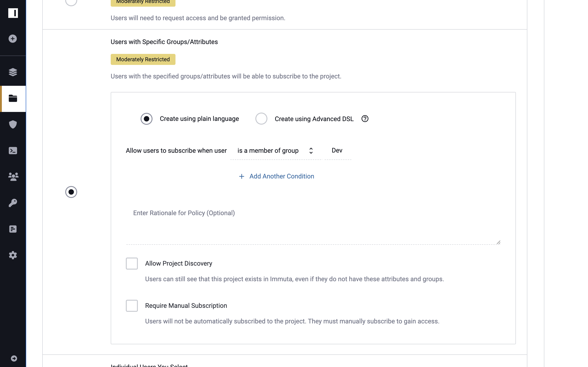
Task: Click the settings gear icon in sidebar
Action: pos(13,255)
